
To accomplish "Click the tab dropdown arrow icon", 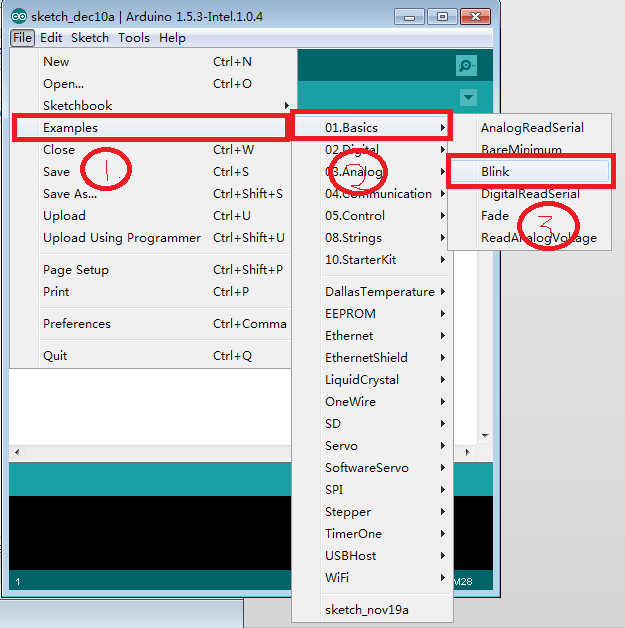I will click(468, 97).
